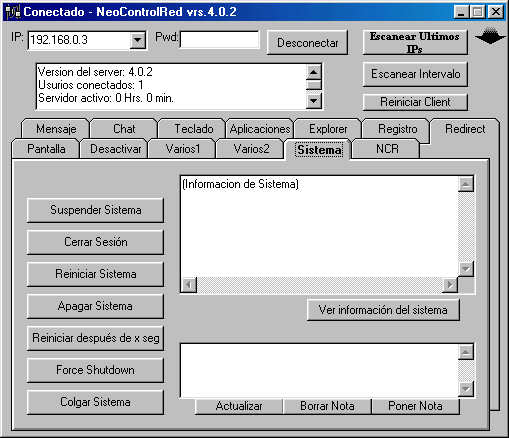509x438 pixels.
Task: Click the scroll down arrow in the notes box
Action: (x=466, y=389)
